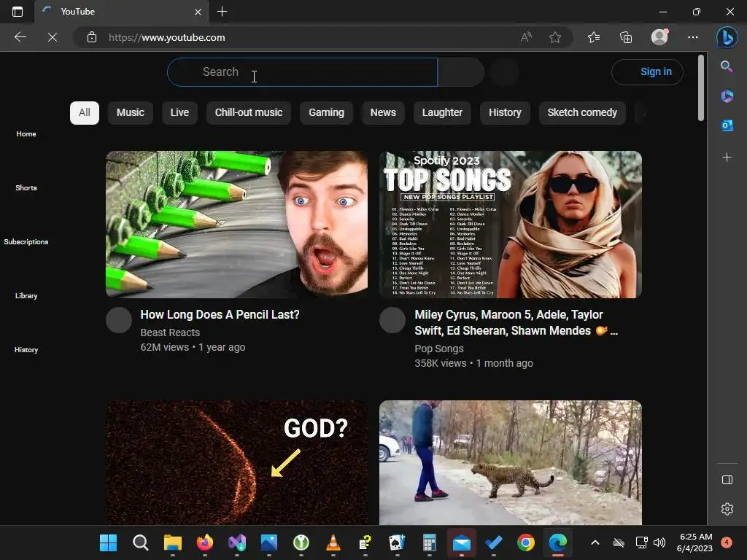
Task: Open the GOD? video thumbnail
Action: (x=237, y=462)
